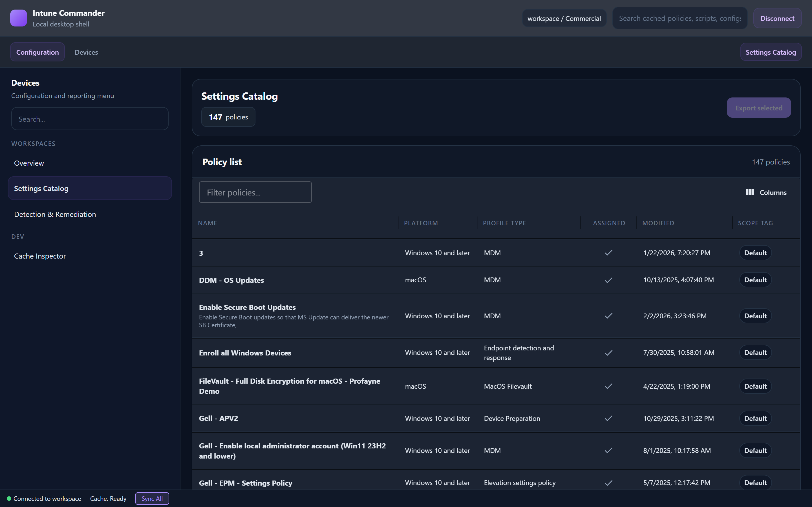Click the Disconnect button
812x507 pixels.
[777, 18]
